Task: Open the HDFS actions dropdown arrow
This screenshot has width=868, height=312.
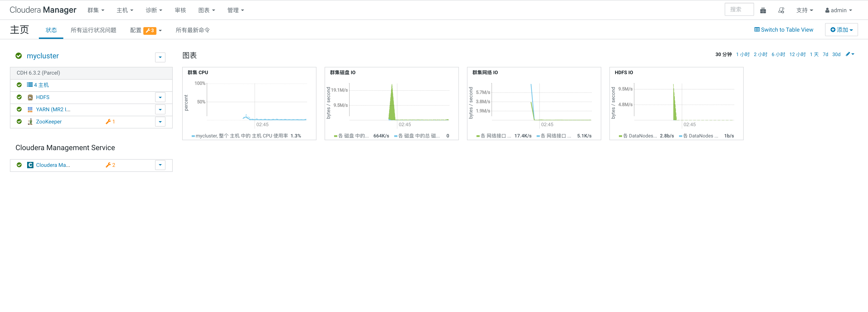Action: tap(160, 97)
